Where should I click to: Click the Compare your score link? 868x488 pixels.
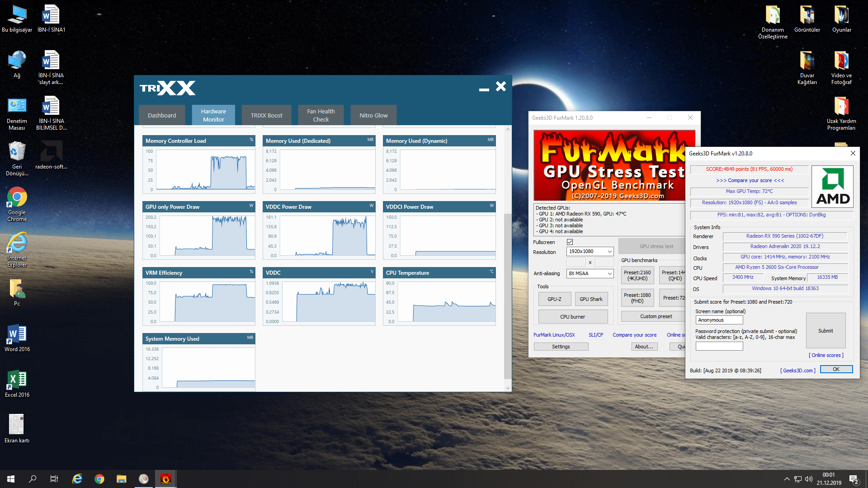634,335
